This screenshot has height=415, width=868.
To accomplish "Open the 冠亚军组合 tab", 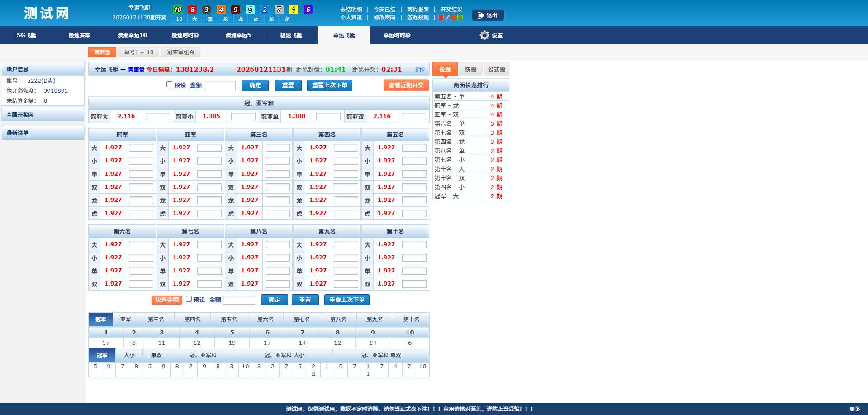I will click(180, 52).
